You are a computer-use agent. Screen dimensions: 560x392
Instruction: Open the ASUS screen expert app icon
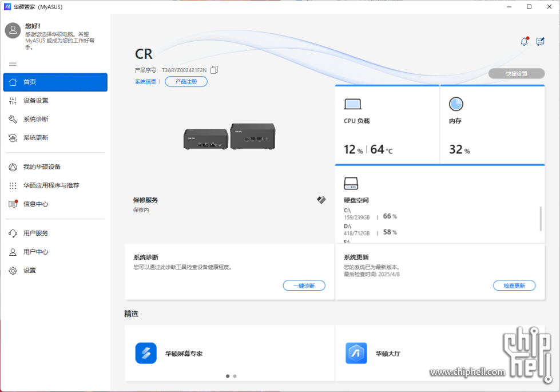tap(146, 353)
